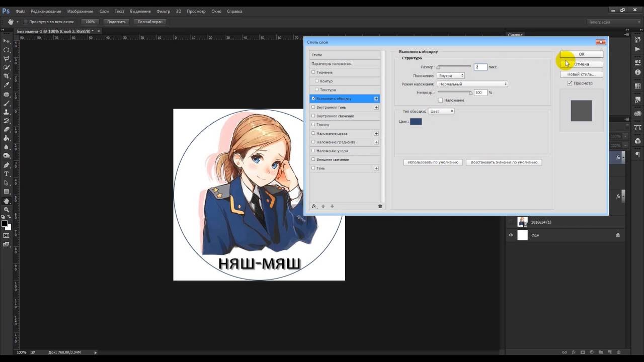
Task: Enable the Глянец checkbox
Action: (313, 125)
